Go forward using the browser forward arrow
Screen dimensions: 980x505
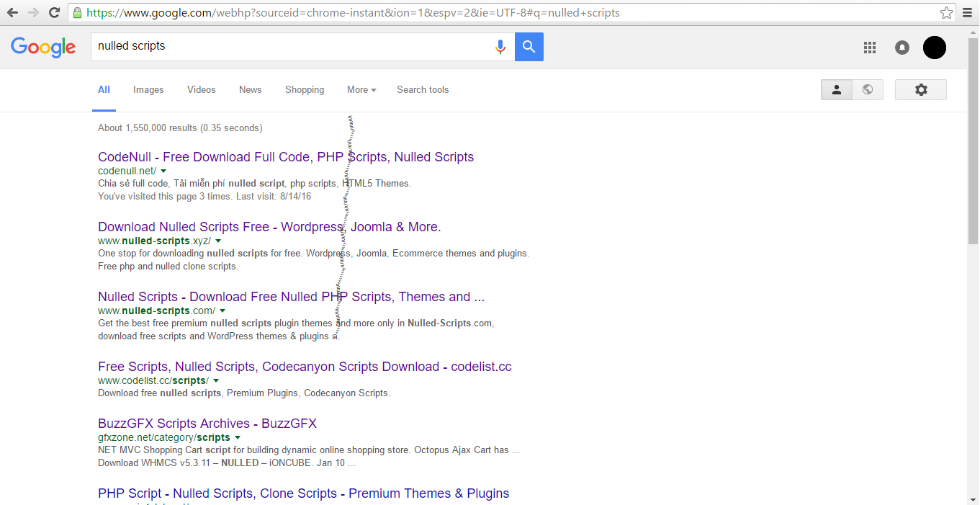point(33,13)
